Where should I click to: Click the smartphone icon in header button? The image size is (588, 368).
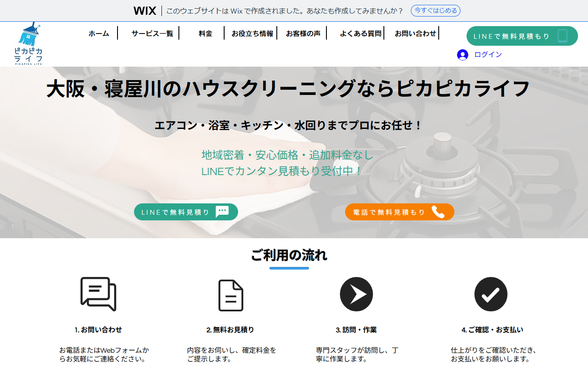[x=562, y=36]
